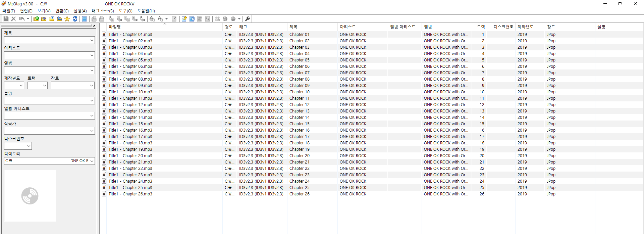The width and height of the screenshot is (644, 234).
Task: Click the Undo arrow icon
Action: point(22,19)
